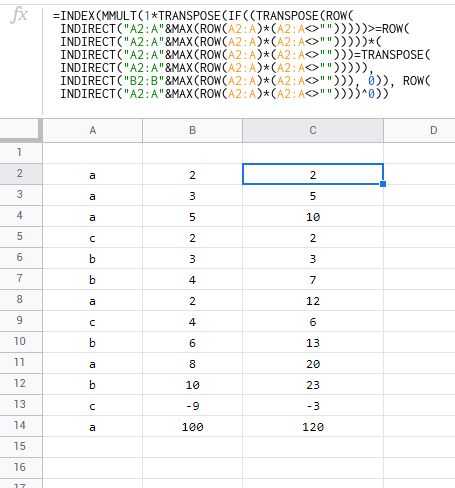Select column B header

(192, 130)
